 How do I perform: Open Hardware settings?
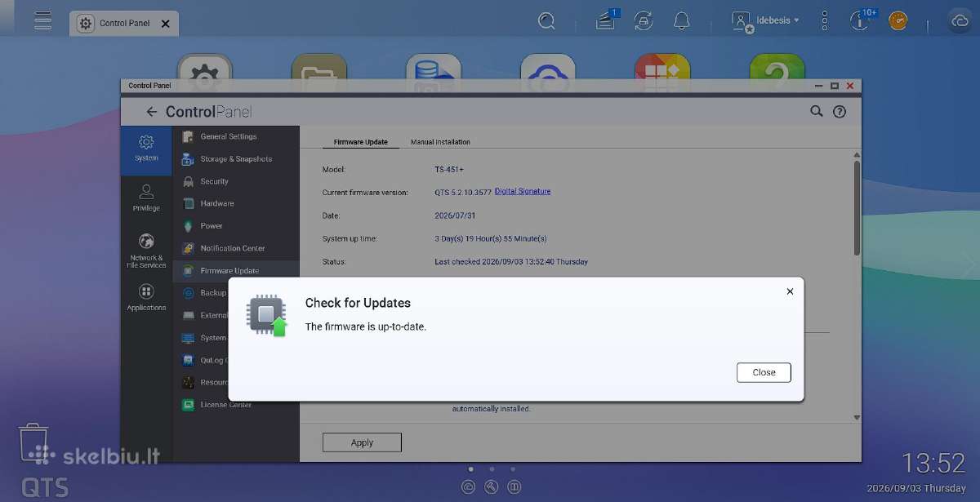coord(236,203)
